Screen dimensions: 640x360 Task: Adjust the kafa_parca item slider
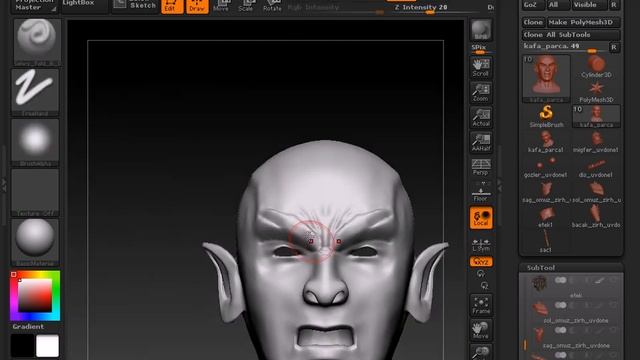point(565,47)
